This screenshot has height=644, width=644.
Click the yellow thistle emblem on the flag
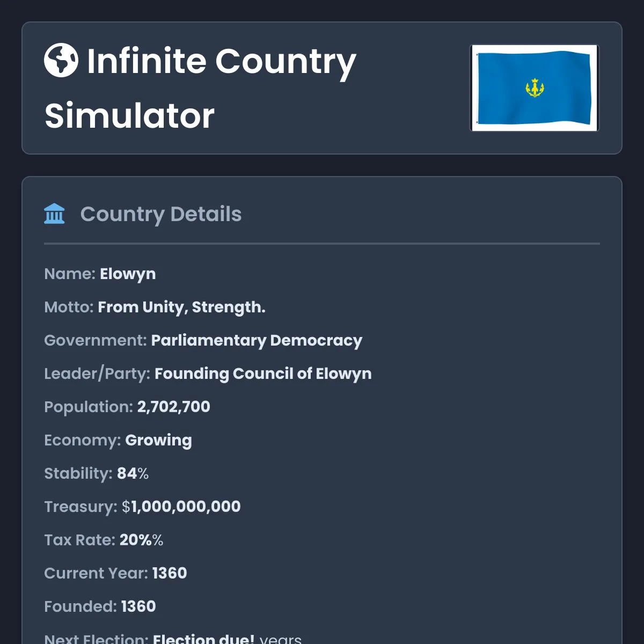point(534,87)
